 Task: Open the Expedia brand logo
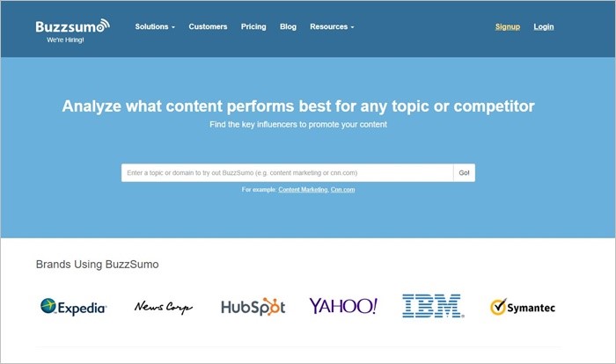point(73,307)
